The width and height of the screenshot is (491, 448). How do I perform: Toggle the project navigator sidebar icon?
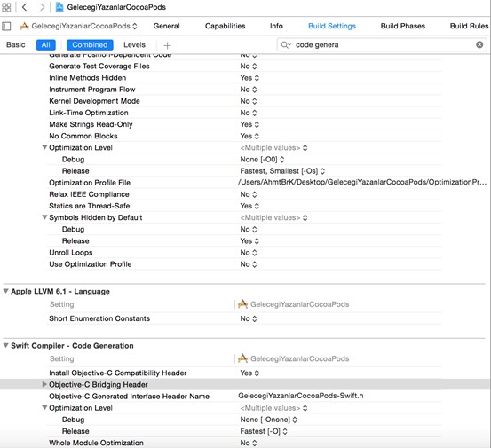(x=6, y=26)
